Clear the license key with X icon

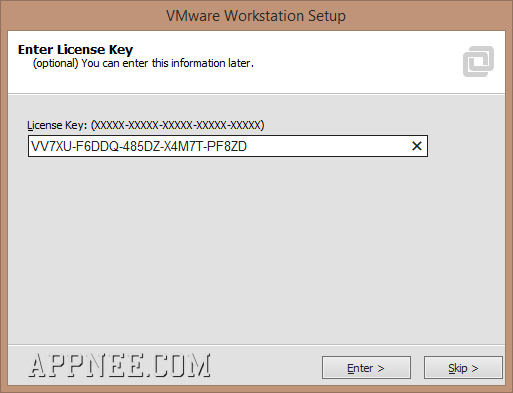(416, 146)
